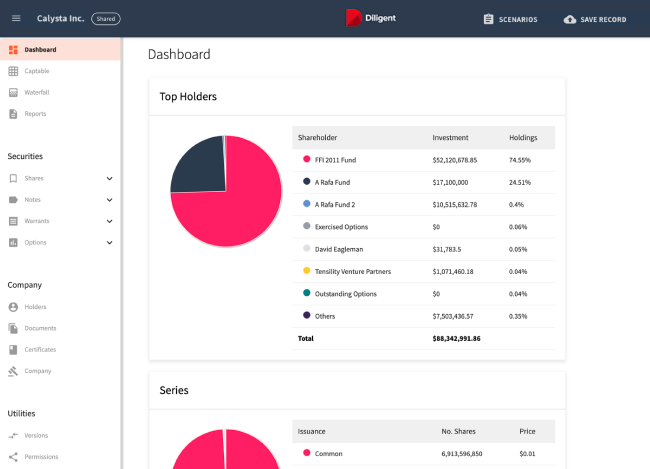Screen dimensions: 650x469
Task: Click the Shareholder column header
Action: tap(317, 138)
